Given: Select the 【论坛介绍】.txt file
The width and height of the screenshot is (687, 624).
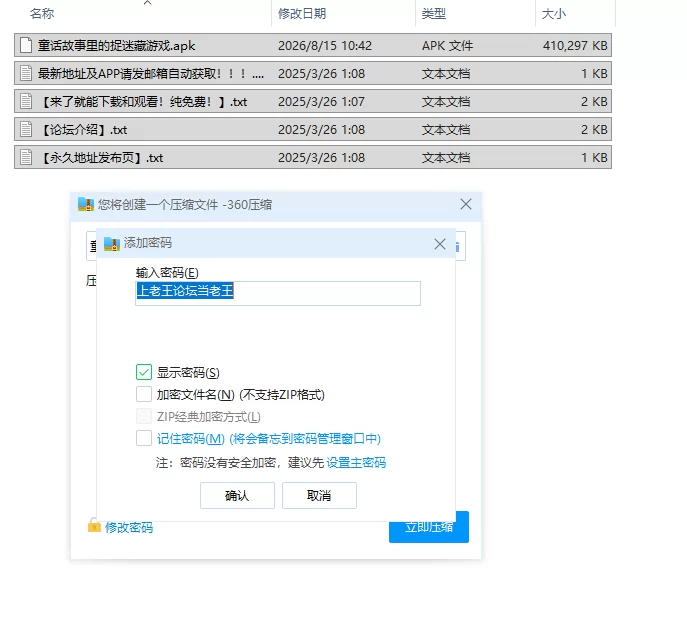Looking at the screenshot, I should tap(313, 129).
